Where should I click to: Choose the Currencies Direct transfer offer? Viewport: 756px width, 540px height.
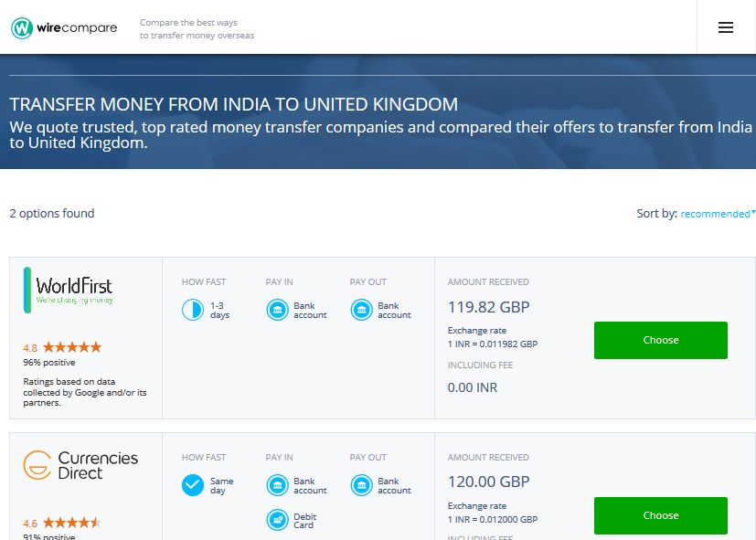660,515
